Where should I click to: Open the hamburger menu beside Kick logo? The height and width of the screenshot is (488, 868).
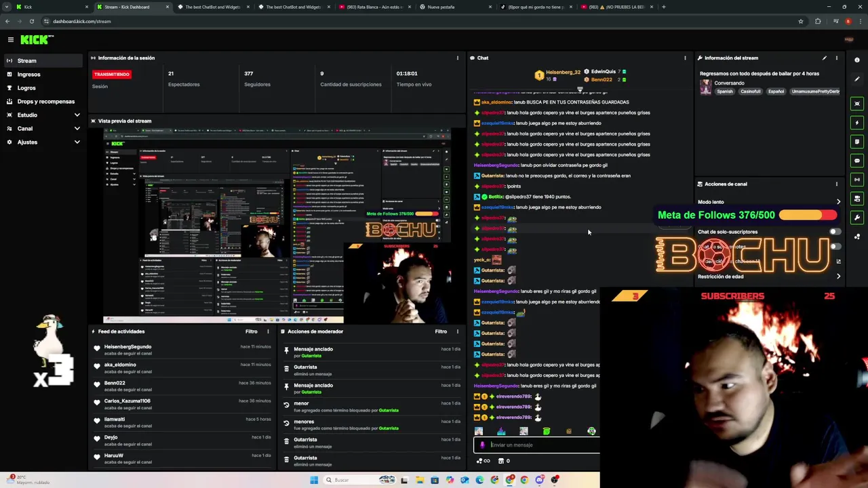click(11, 40)
